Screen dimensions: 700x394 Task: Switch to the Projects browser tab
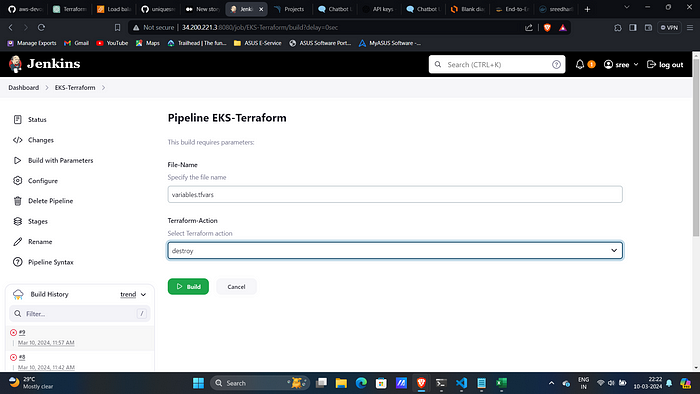pos(290,9)
